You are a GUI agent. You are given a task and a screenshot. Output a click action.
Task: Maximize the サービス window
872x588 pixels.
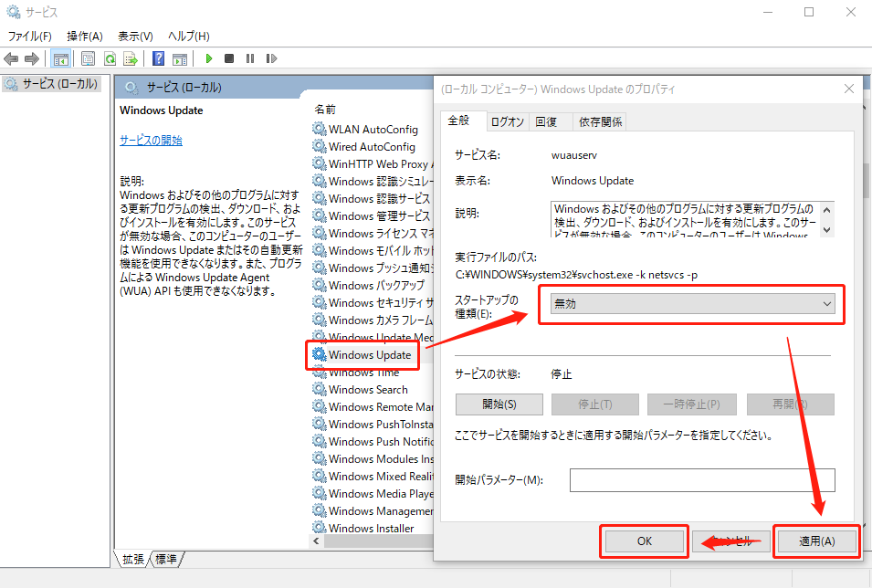pyautogui.click(x=809, y=12)
